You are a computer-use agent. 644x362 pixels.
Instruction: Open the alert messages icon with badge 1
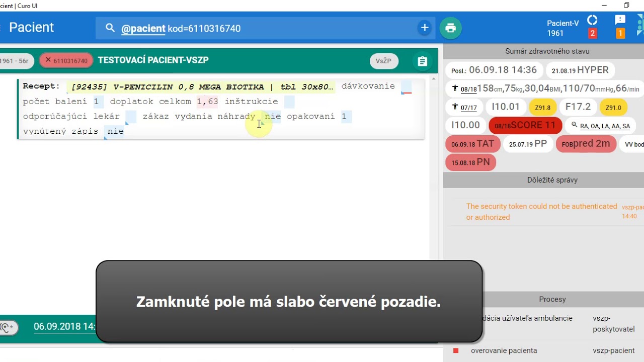[620, 26]
